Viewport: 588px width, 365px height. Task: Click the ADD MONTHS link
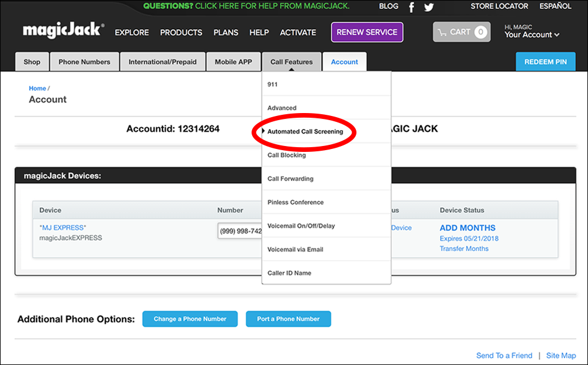tap(467, 228)
